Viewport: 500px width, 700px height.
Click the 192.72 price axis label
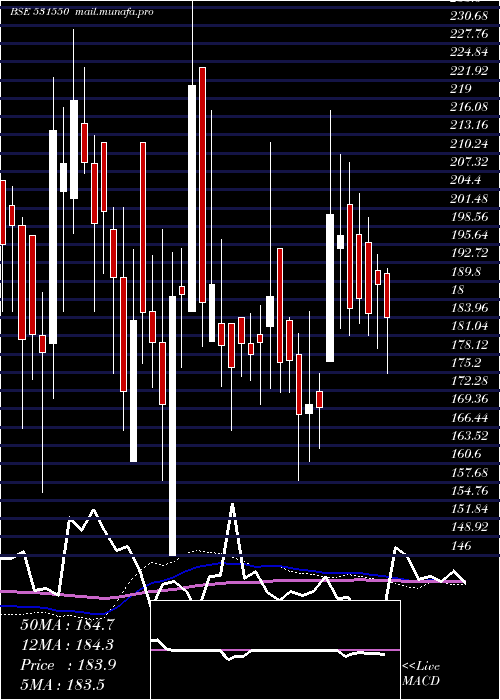(469, 253)
